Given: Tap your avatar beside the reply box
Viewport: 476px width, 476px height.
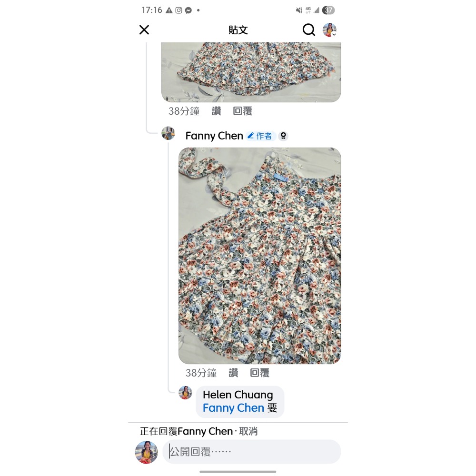Looking at the screenshot, I should pos(146,452).
